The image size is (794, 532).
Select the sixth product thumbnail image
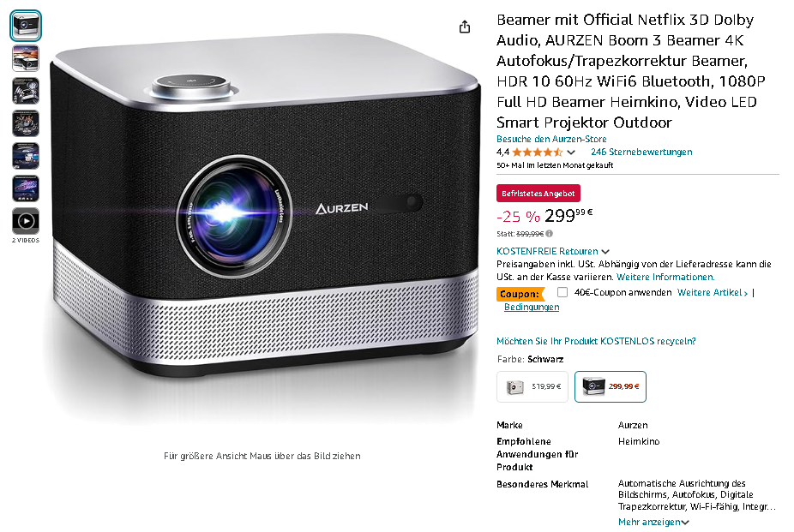pos(26,188)
